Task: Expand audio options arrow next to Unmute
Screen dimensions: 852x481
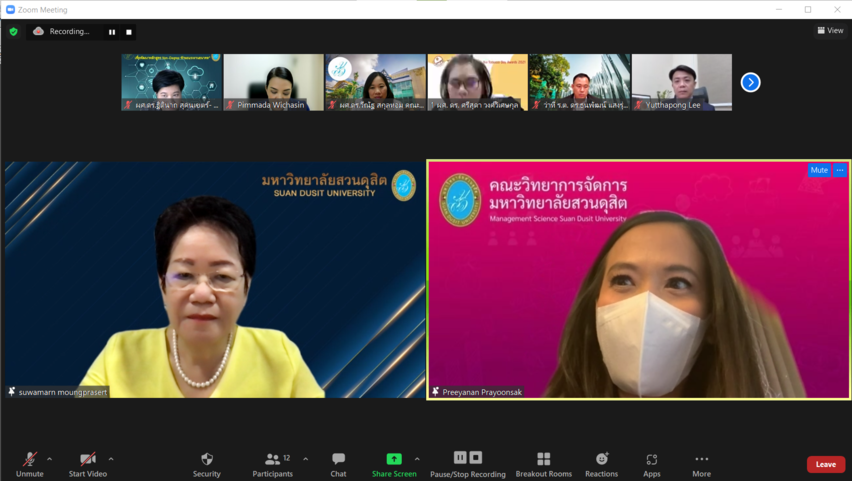Action: click(x=49, y=459)
